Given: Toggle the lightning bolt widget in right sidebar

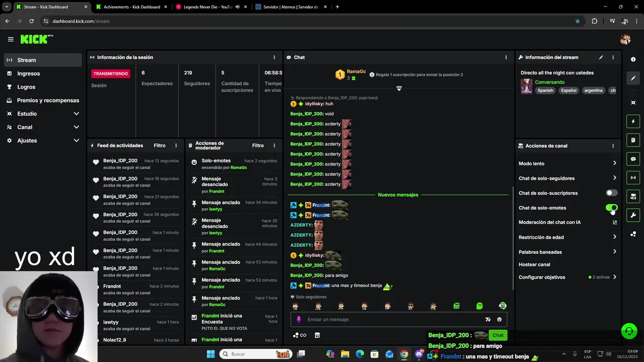Looking at the screenshot, I should pyautogui.click(x=633, y=121).
